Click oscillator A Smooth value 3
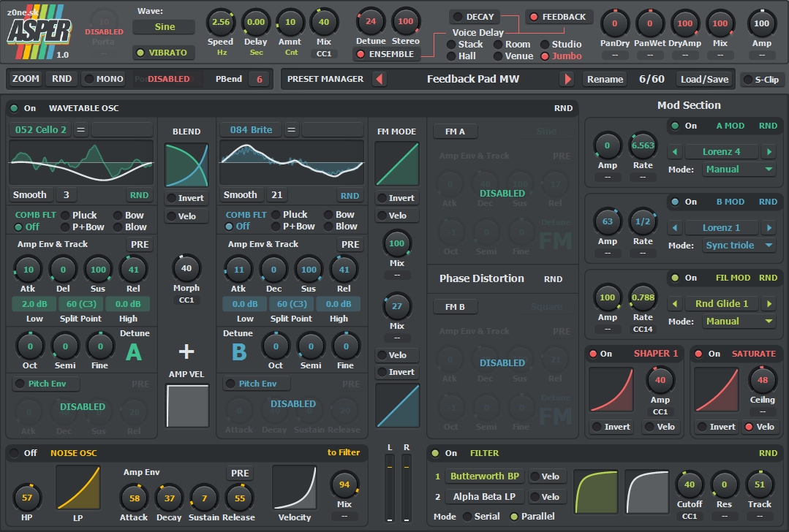 tap(67, 194)
